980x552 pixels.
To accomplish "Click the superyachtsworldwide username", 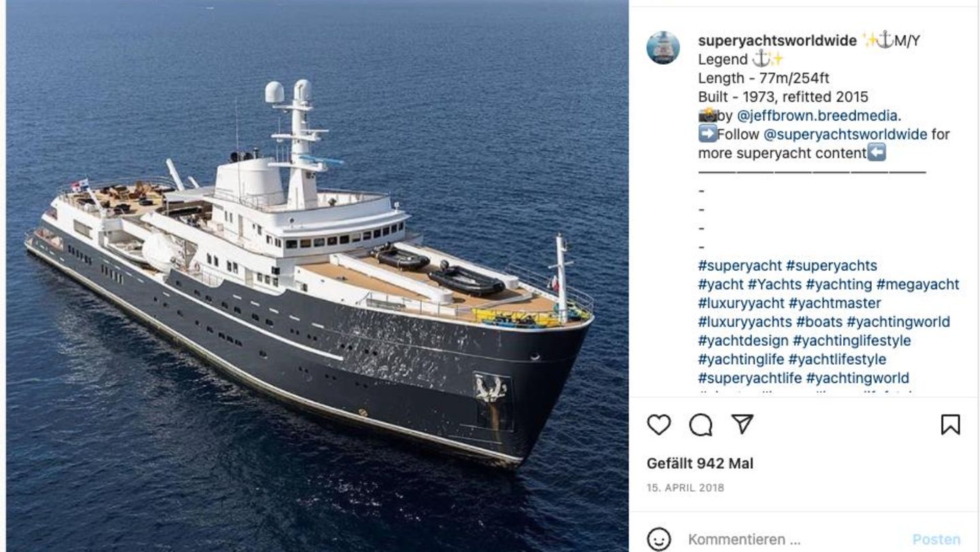I will [777, 41].
